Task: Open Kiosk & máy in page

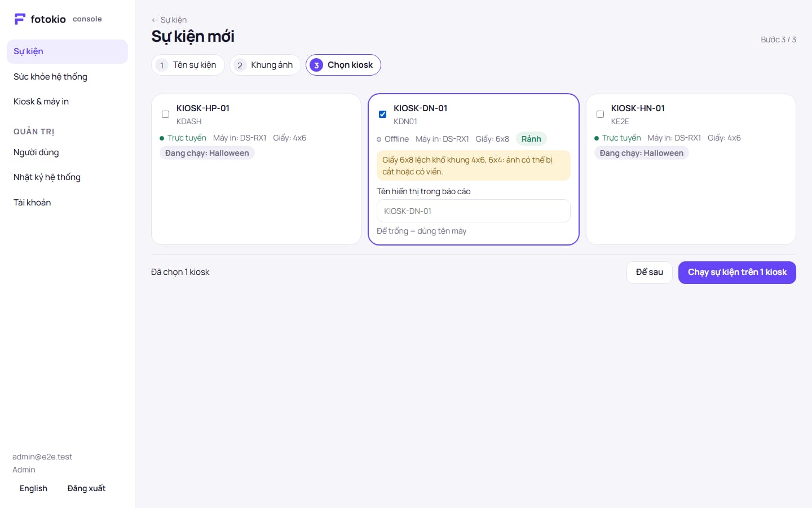Action: (x=67, y=102)
